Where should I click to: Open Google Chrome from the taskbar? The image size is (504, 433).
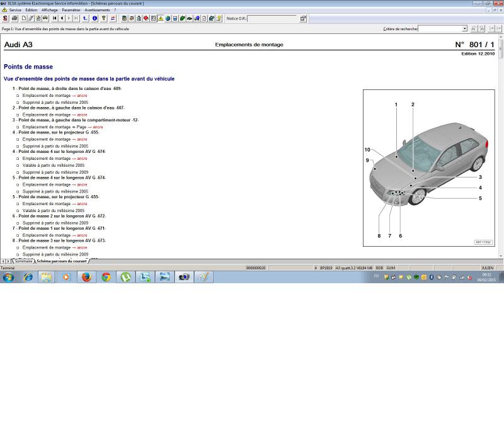(106, 277)
